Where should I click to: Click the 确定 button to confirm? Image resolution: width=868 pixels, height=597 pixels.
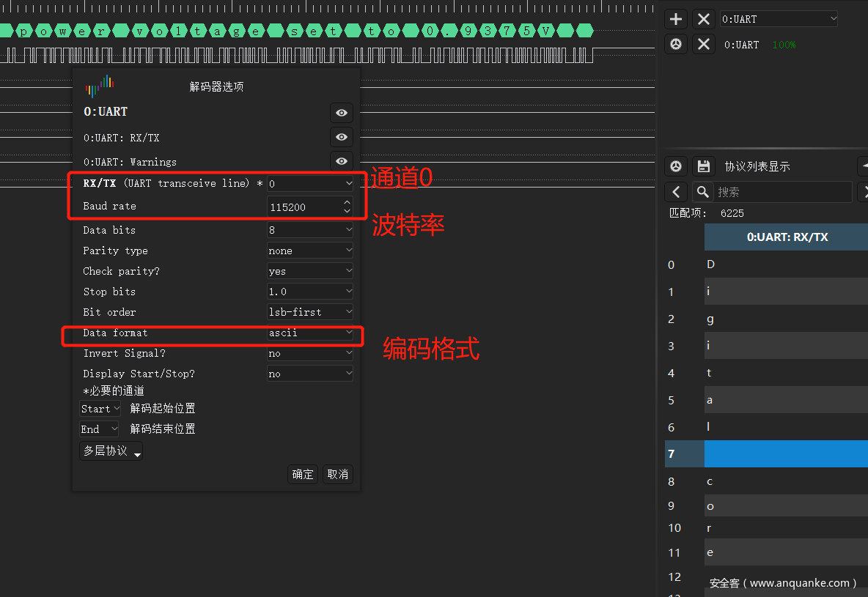point(303,475)
